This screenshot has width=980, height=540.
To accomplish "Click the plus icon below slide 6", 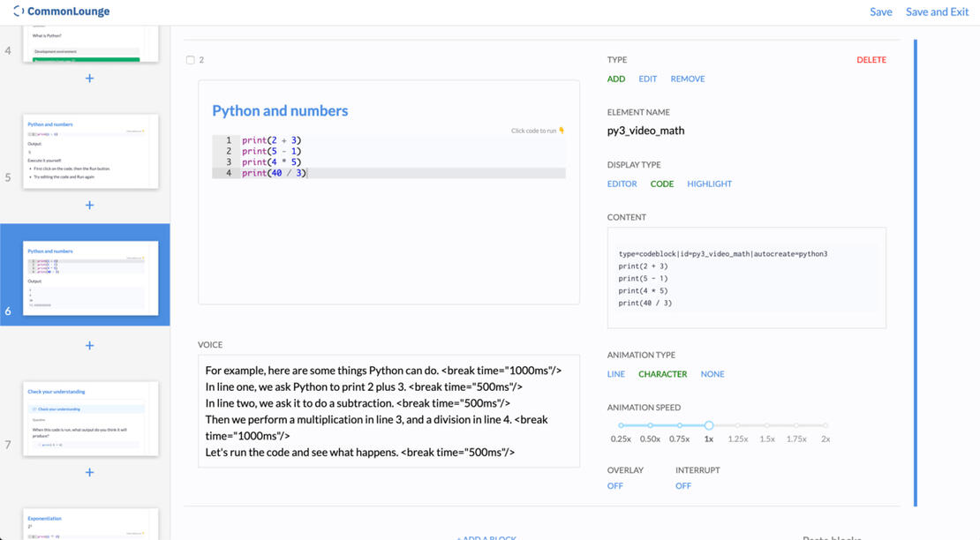I will (89, 345).
